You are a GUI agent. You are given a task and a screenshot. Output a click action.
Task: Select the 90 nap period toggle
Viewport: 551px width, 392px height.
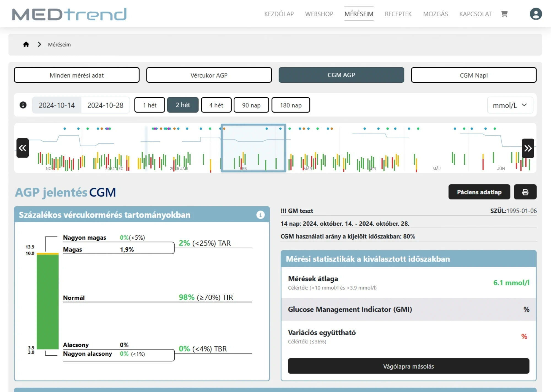click(x=251, y=105)
